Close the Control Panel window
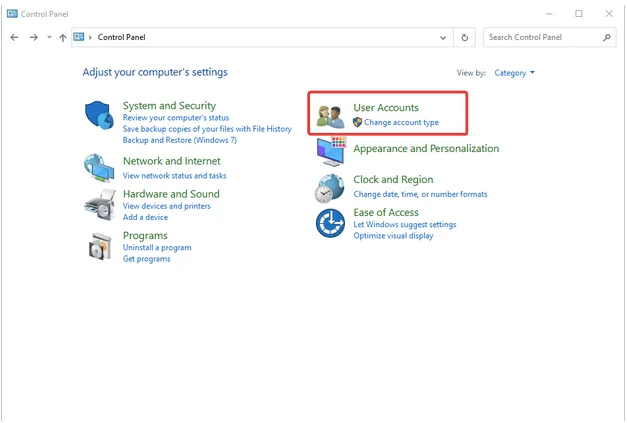 pyautogui.click(x=609, y=14)
